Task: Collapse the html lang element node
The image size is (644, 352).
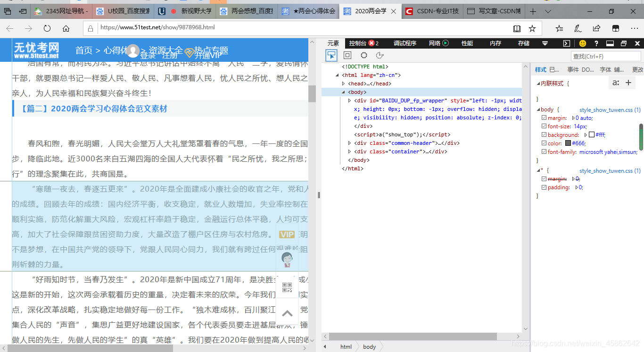Action: (x=338, y=75)
